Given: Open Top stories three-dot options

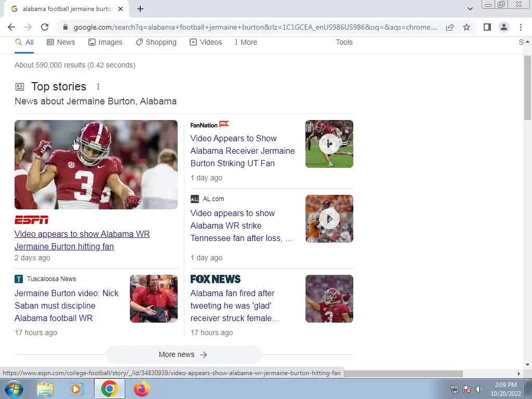Looking at the screenshot, I should click(98, 87).
